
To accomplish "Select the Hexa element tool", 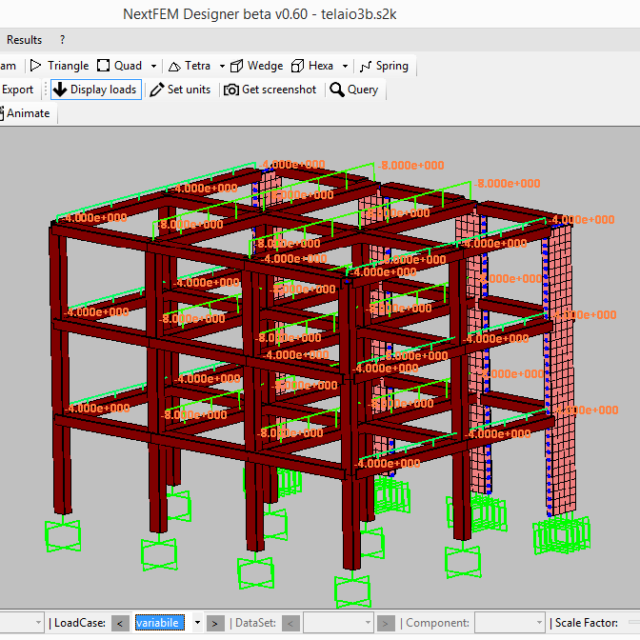I will (x=312, y=65).
